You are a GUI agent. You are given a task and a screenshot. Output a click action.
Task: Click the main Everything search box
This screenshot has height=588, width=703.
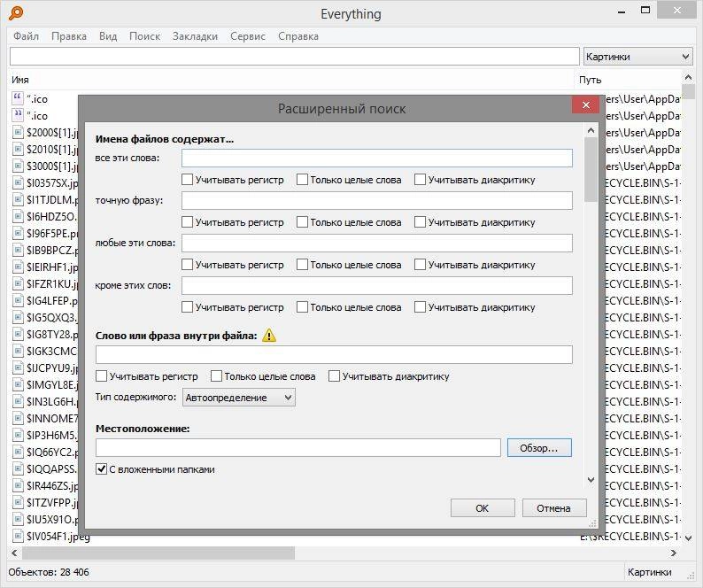point(295,57)
